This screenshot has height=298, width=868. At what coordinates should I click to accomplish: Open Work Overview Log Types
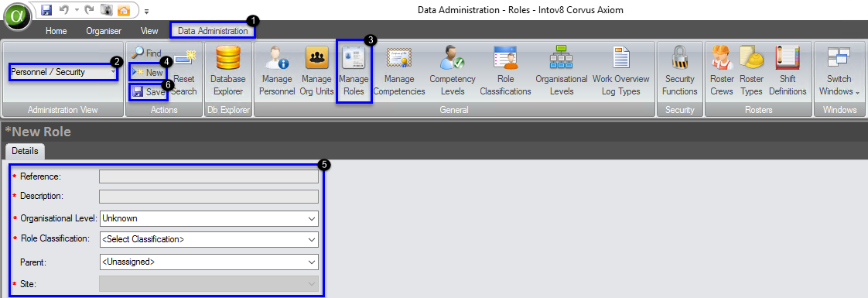620,71
